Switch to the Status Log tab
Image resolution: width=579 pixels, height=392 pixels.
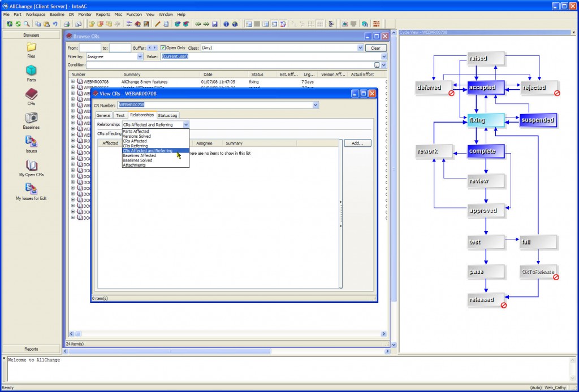tap(167, 115)
